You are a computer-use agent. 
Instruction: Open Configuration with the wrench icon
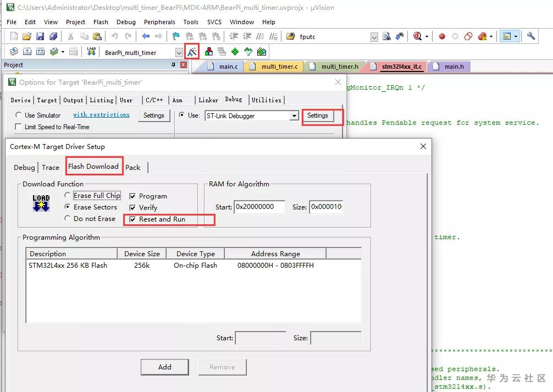coord(531,36)
